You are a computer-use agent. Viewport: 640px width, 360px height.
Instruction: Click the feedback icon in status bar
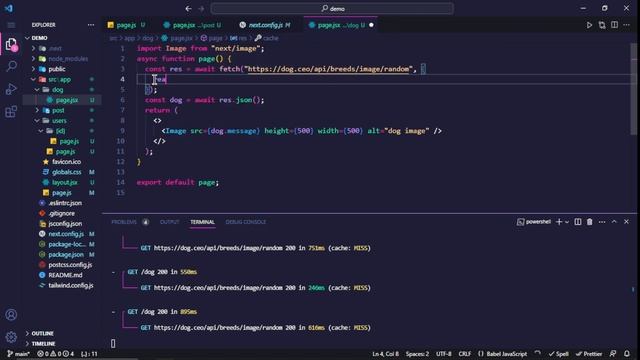[613, 353]
